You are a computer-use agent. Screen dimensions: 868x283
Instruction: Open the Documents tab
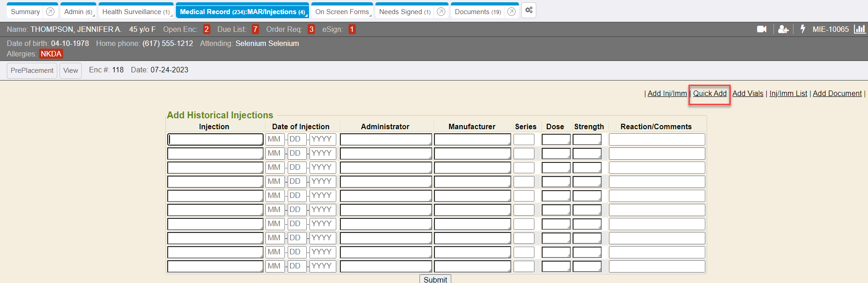(x=477, y=12)
